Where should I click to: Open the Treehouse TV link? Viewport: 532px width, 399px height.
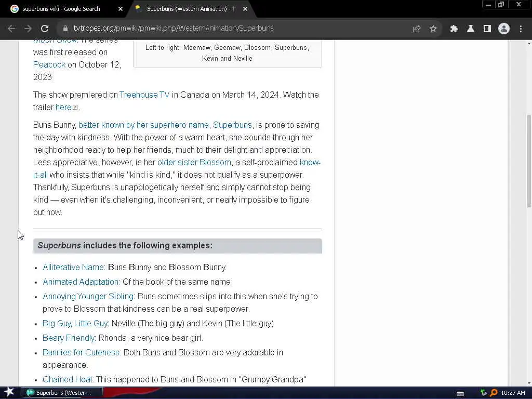(144, 95)
